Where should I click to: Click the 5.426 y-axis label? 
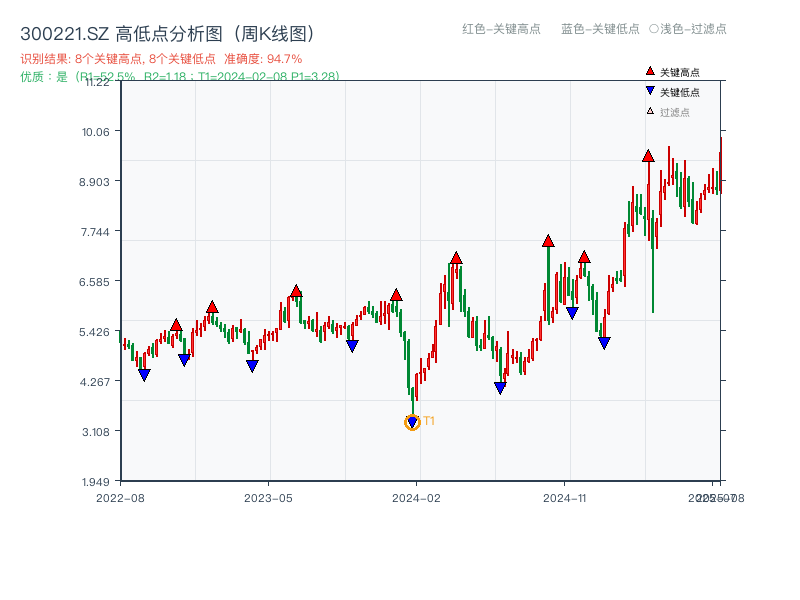(94, 332)
